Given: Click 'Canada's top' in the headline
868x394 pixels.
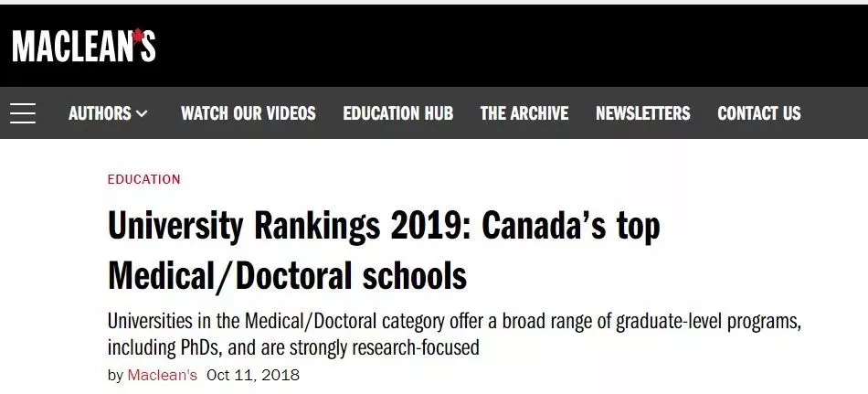Looking at the screenshot, I should click(570, 227).
